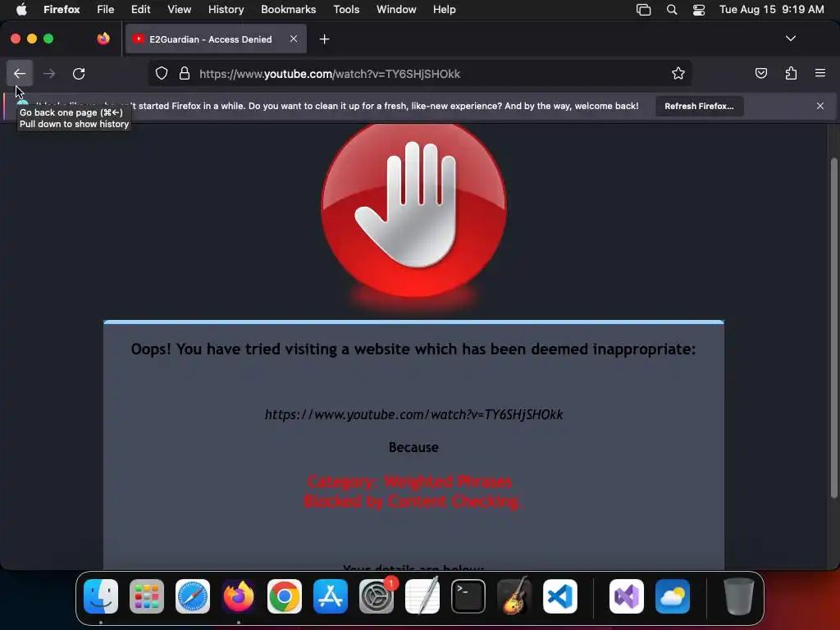This screenshot has height=630, width=840.
Task: Open the History menu
Action: 226,9
